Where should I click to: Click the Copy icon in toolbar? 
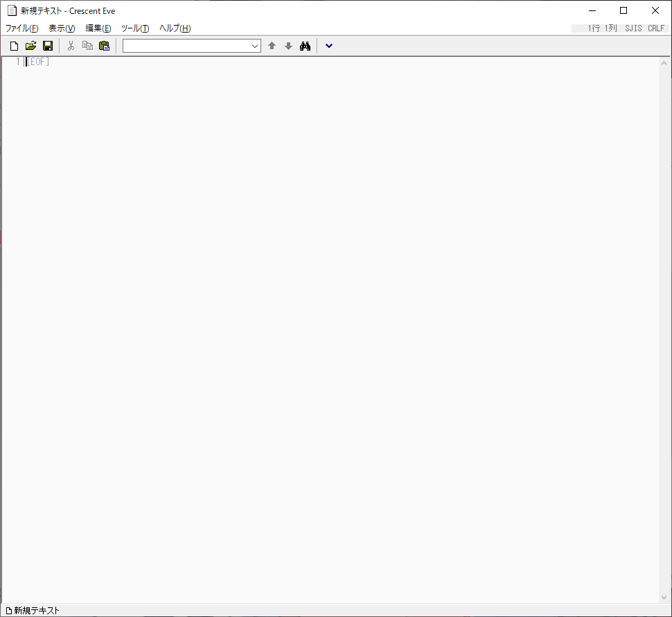[x=87, y=46]
